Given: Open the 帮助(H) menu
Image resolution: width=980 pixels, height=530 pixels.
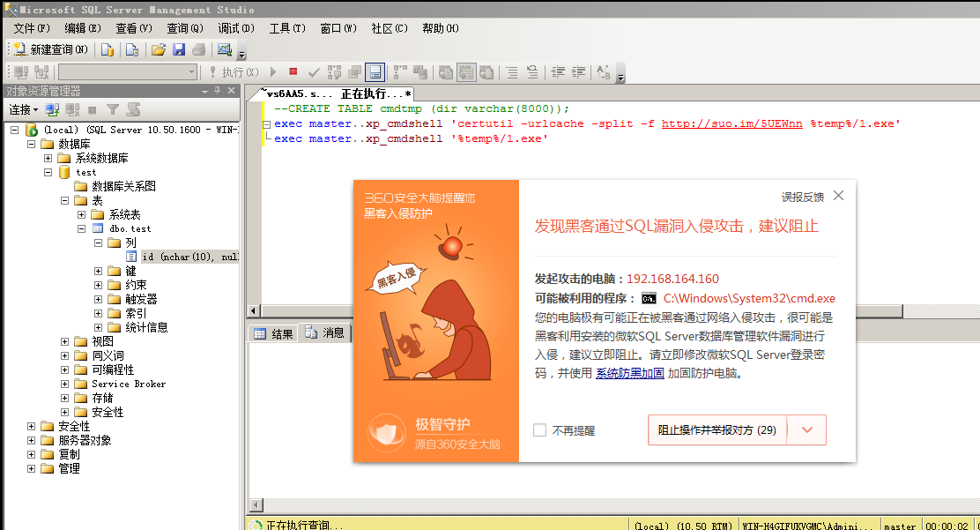Looking at the screenshot, I should pyautogui.click(x=441, y=28).
